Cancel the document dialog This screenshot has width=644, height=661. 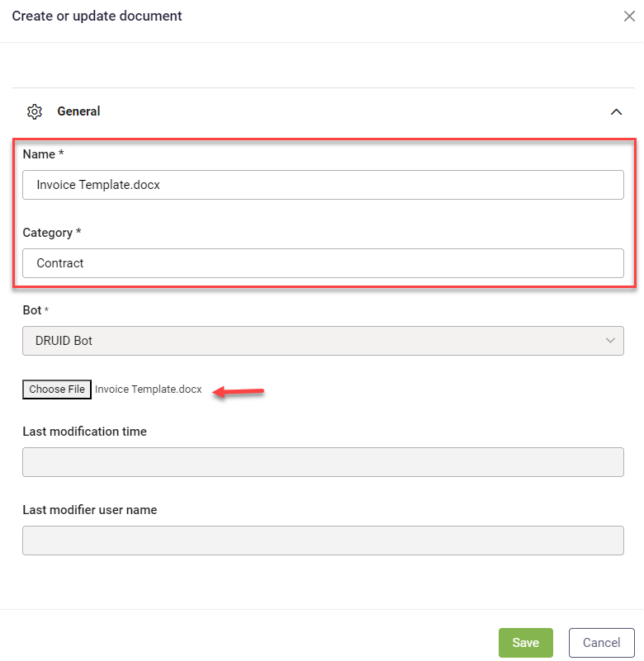tap(601, 643)
